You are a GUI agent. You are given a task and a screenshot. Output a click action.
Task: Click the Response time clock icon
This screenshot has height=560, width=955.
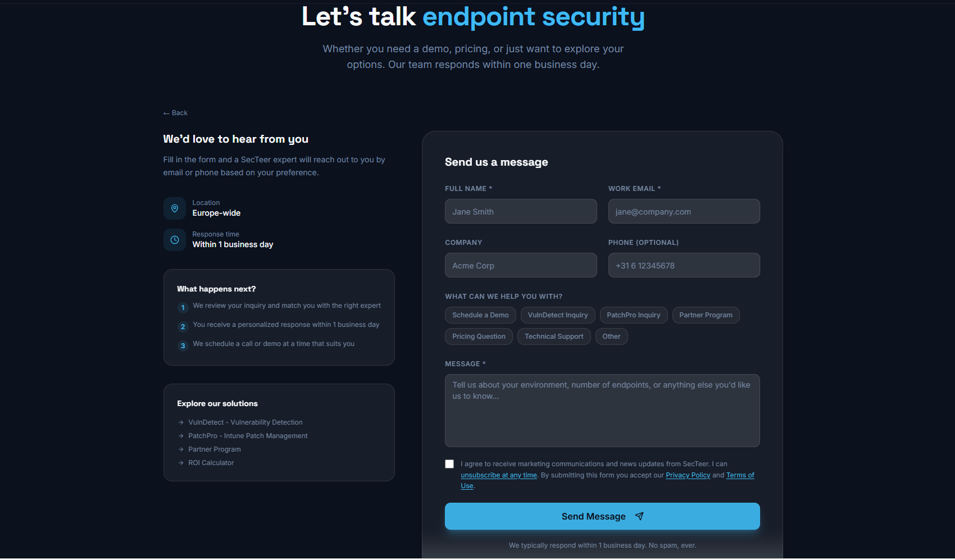point(175,240)
